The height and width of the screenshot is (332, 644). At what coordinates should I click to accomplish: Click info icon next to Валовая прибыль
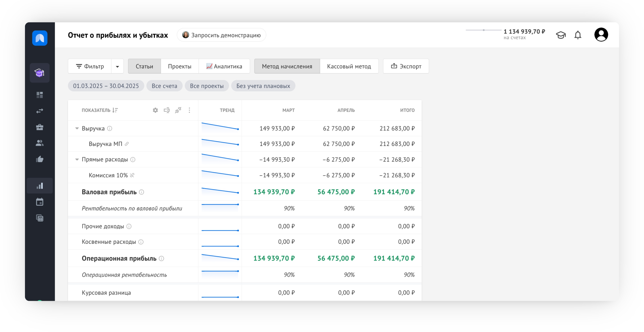pyautogui.click(x=141, y=192)
